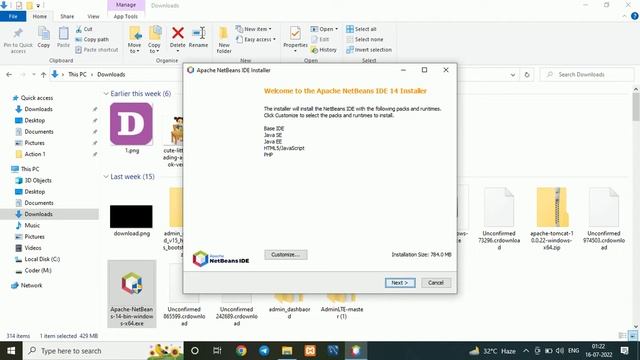640x360 pixels.
Task: Open the notification center icon
Action: coord(624,351)
